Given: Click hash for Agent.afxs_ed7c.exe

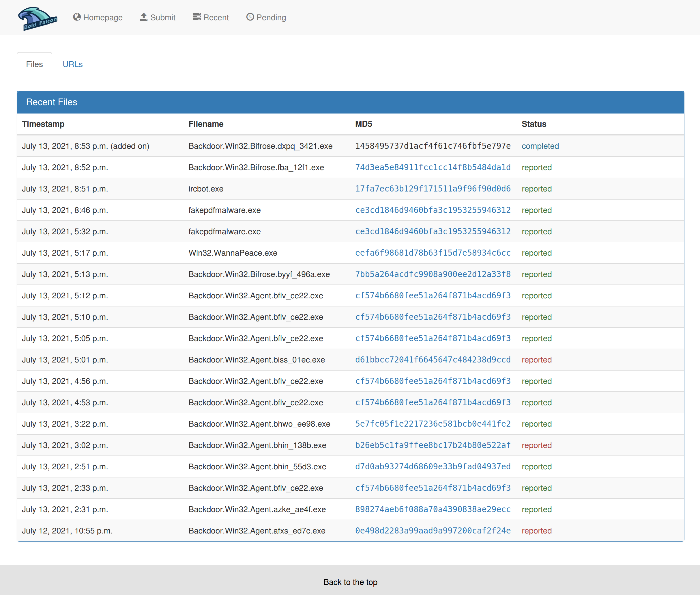Looking at the screenshot, I should point(433,531).
